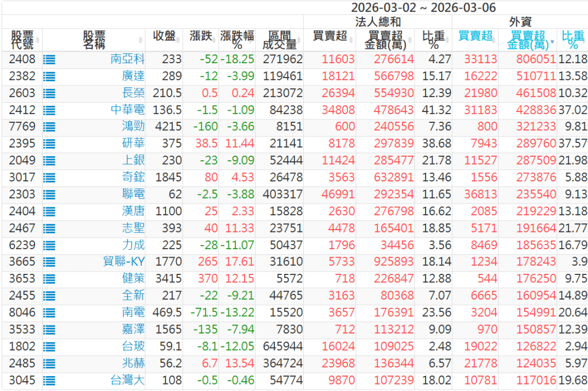
Task: Open the 兆赫 stock name link
Action: [133, 363]
